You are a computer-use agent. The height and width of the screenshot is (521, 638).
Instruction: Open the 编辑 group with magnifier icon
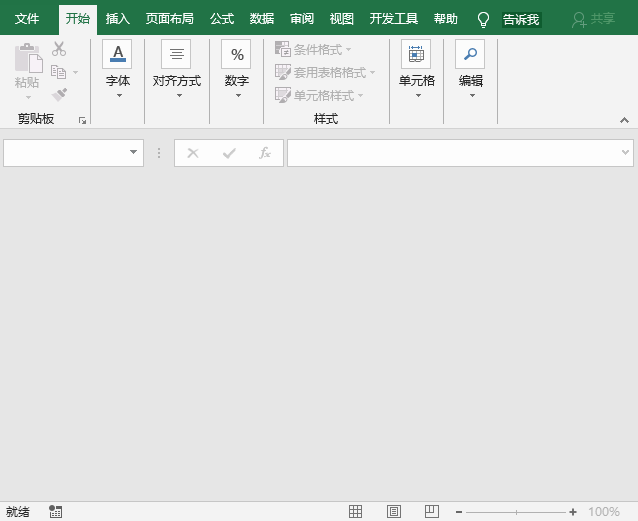pyautogui.click(x=470, y=69)
